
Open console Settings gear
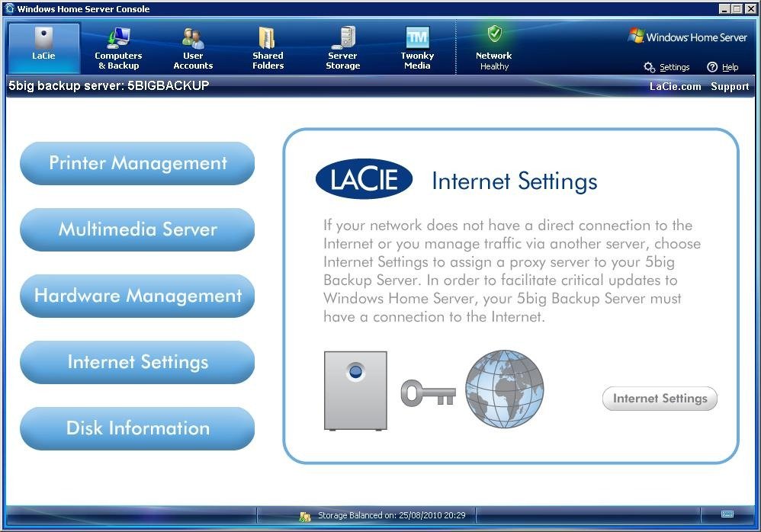pos(649,67)
